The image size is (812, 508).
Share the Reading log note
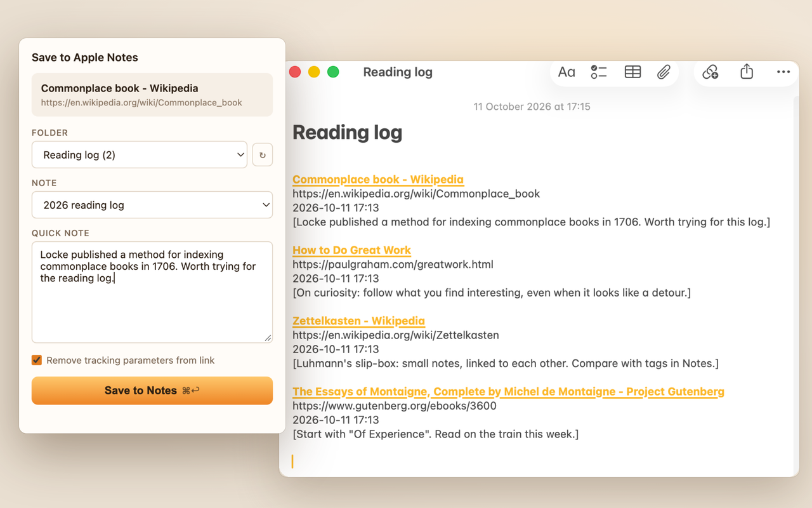click(747, 71)
